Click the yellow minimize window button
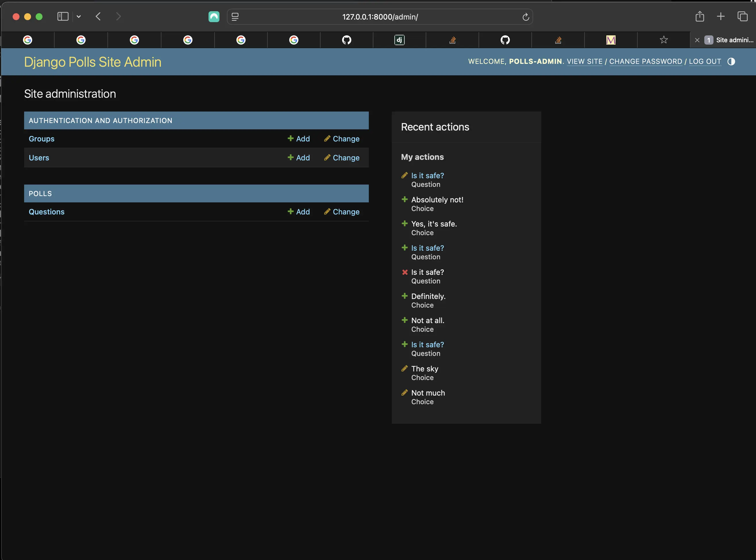756x560 pixels. 28,17
